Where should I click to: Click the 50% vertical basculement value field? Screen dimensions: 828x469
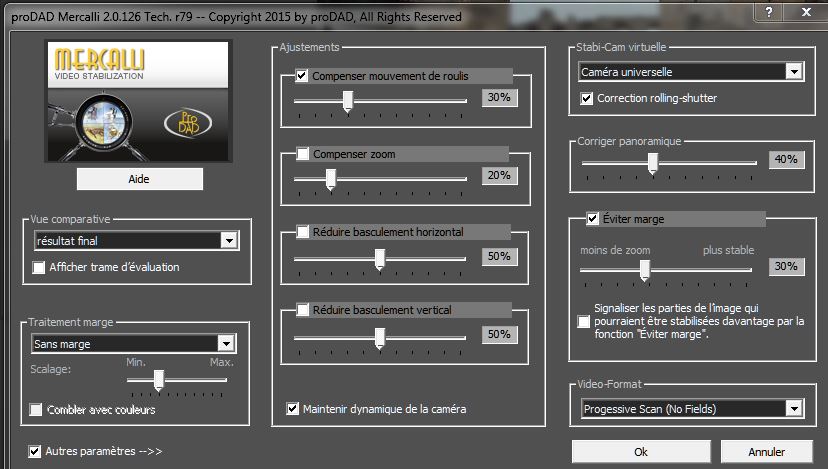pos(499,335)
